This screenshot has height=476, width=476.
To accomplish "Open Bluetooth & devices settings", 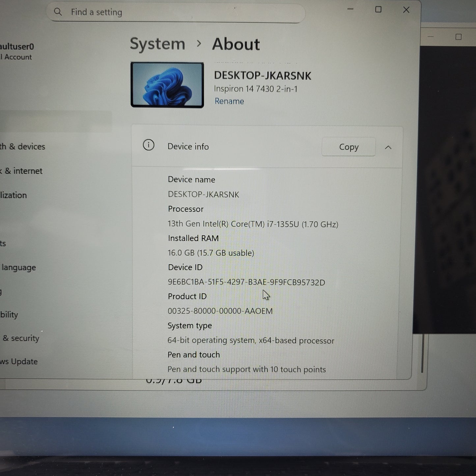I will click(22, 146).
